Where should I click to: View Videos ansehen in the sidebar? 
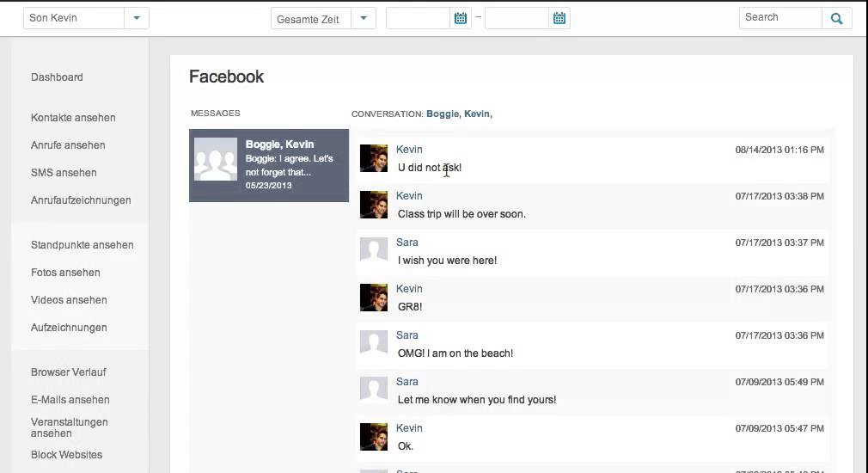tap(69, 300)
